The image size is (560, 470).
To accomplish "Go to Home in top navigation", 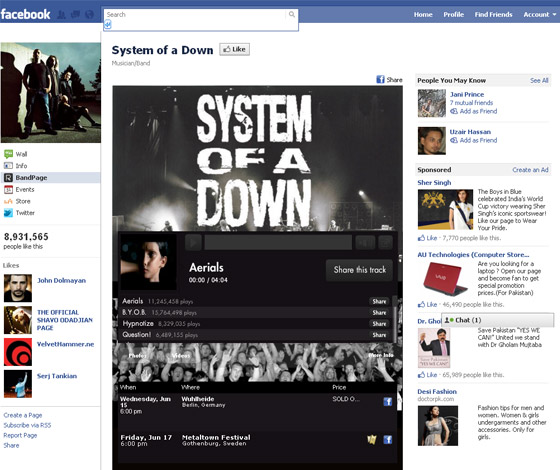I will click(x=423, y=15).
